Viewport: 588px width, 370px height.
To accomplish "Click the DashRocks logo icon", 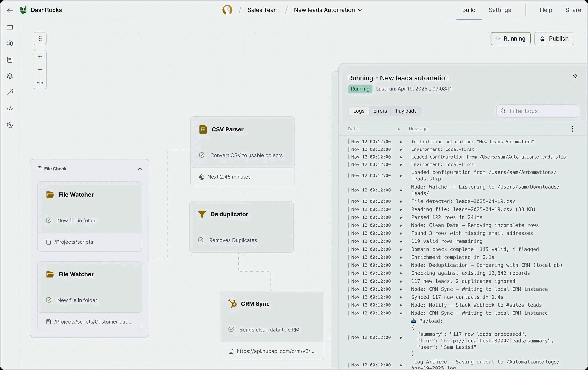I will [24, 10].
